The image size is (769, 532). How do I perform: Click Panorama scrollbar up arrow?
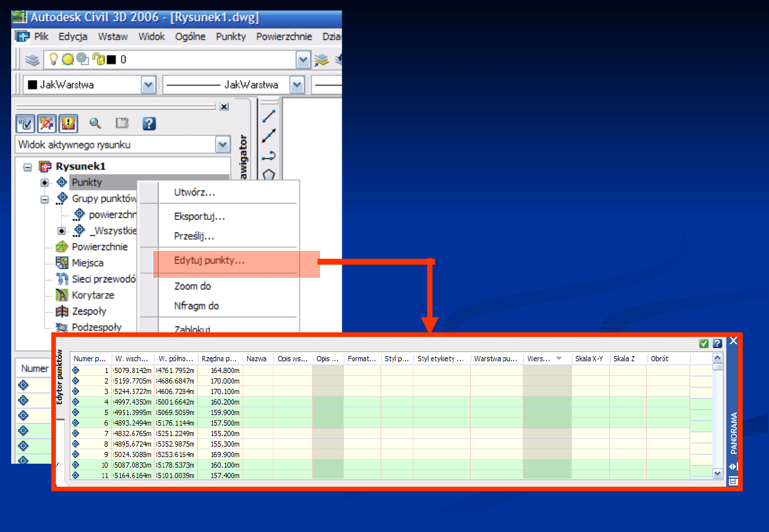(718, 358)
